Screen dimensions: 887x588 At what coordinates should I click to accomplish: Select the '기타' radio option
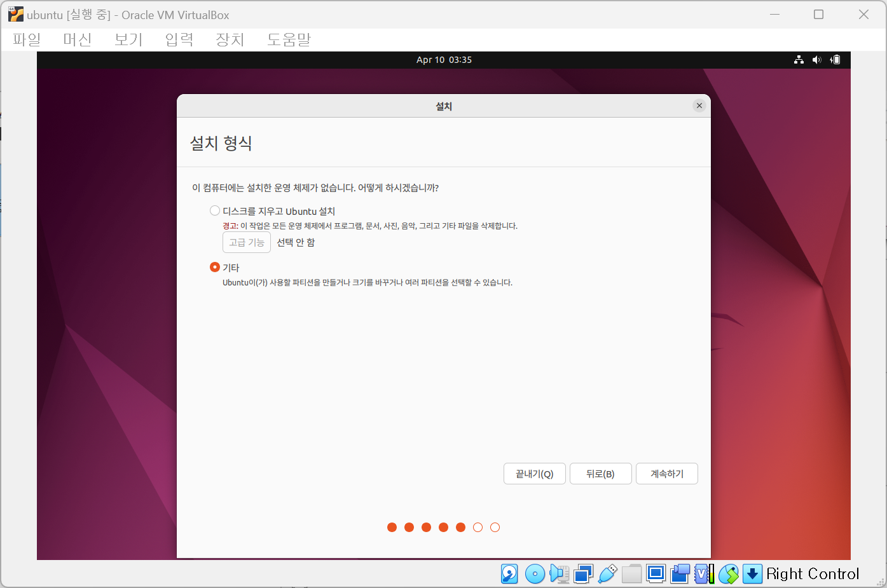click(x=215, y=267)
